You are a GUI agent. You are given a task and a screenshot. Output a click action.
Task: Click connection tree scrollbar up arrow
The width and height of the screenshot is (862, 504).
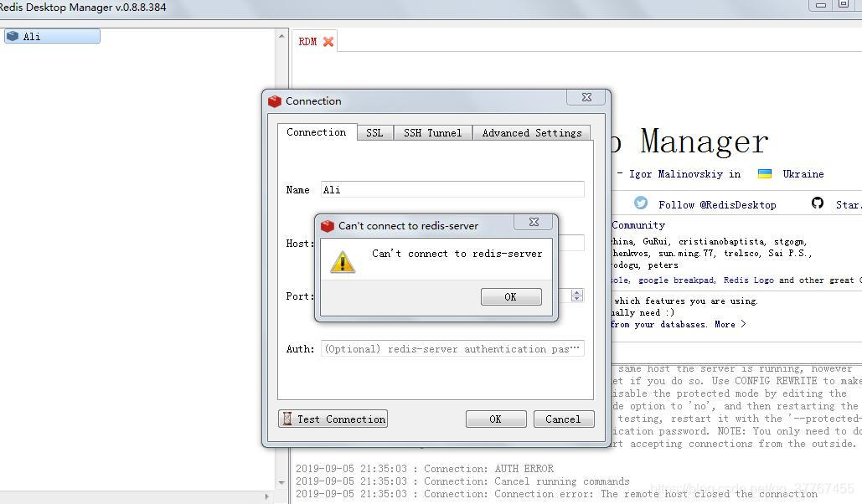[x=281, y=36]
